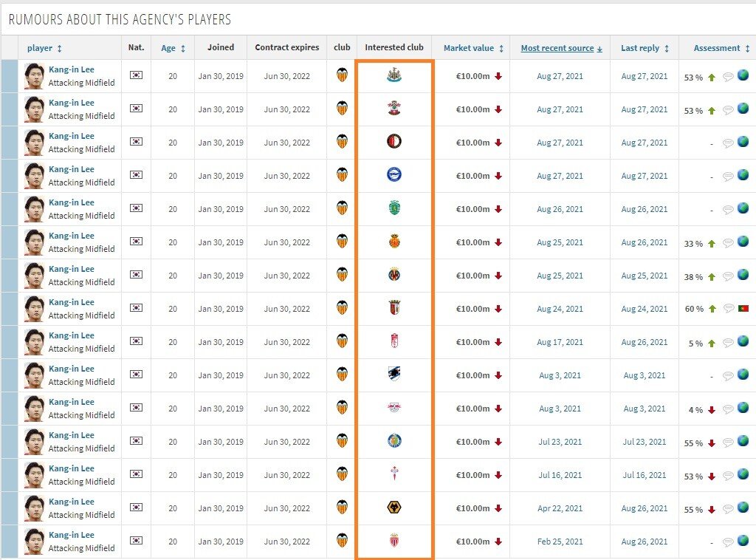The image size is (756, 560).
Task: Open Kang-in Lee link in the Mallorca row
Action: click(72, 236)
